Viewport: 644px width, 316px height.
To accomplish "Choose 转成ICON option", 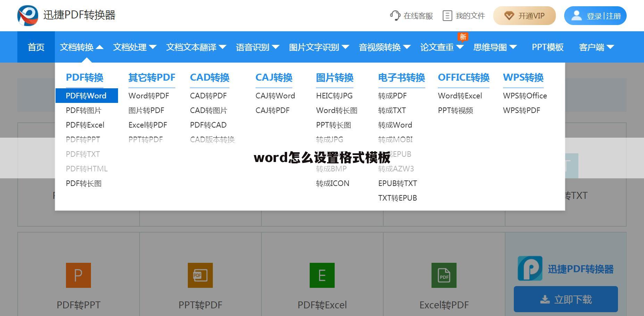I will [x=333, y=183].
